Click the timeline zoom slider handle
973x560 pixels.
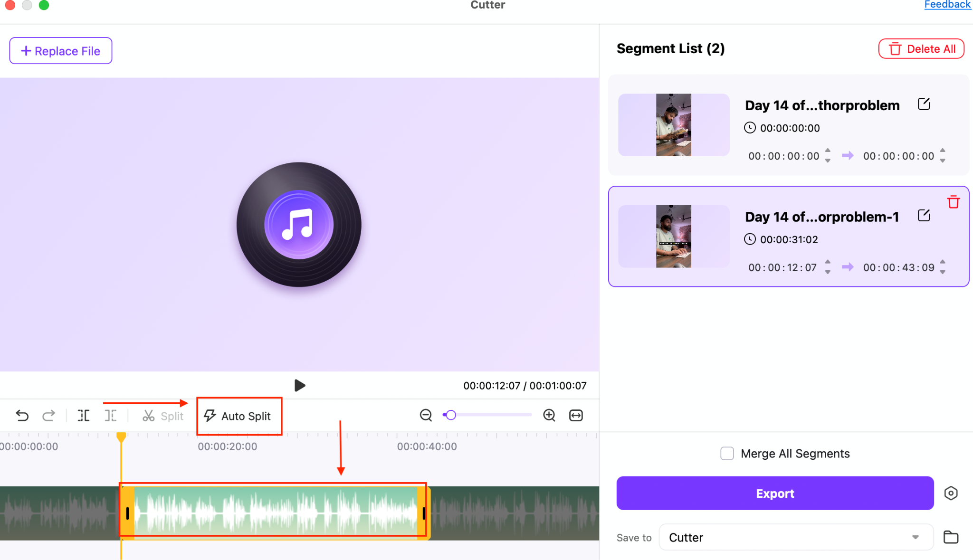click(x=451, y=415)
